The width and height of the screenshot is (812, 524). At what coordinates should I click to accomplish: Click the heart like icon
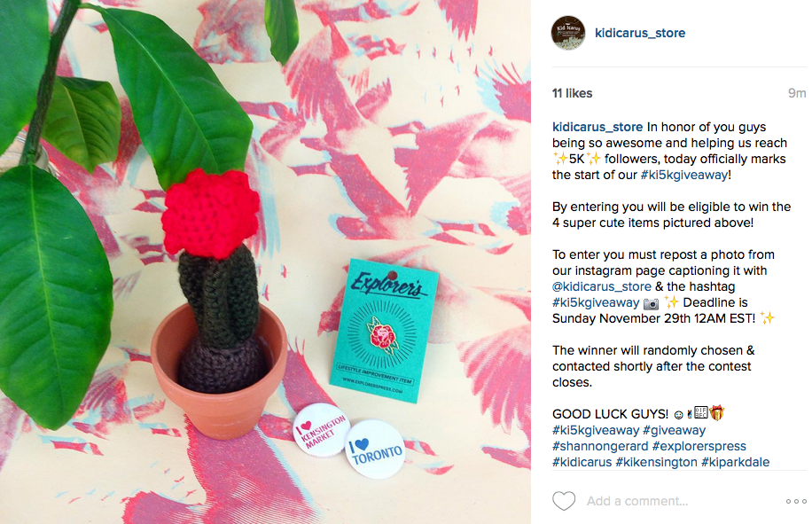(564, 501)
